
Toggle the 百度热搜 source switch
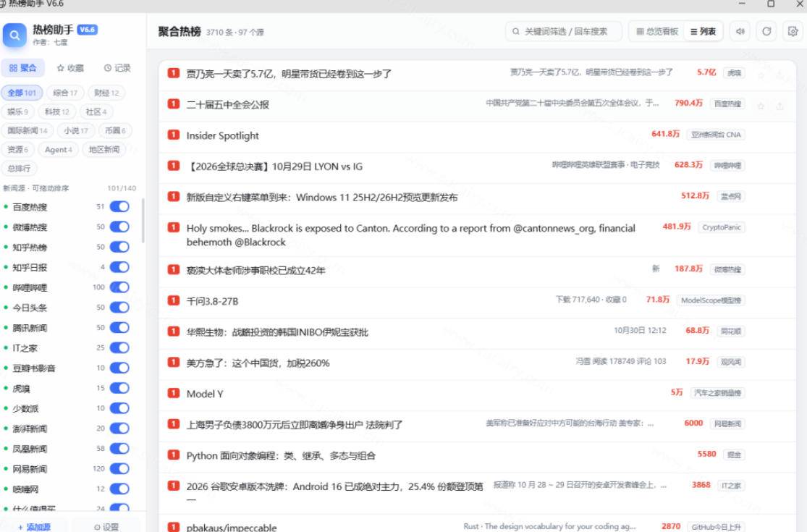pyautogui.click(x=119, y=207)
